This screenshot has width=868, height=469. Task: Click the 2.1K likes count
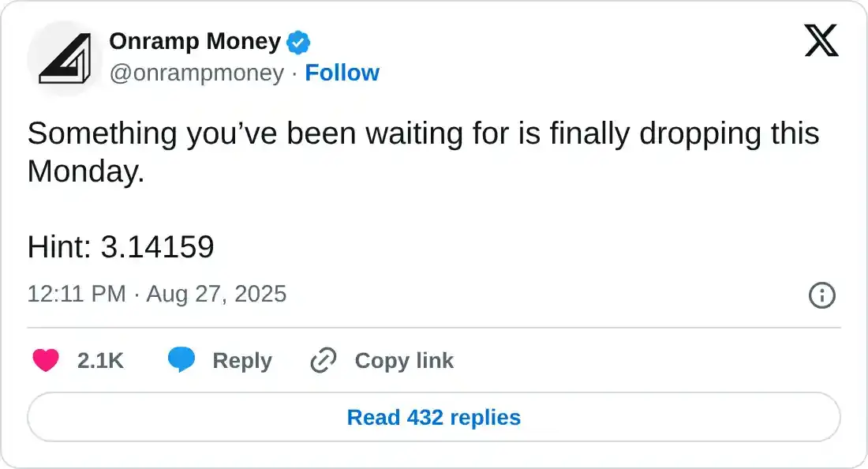click(100, 361)
